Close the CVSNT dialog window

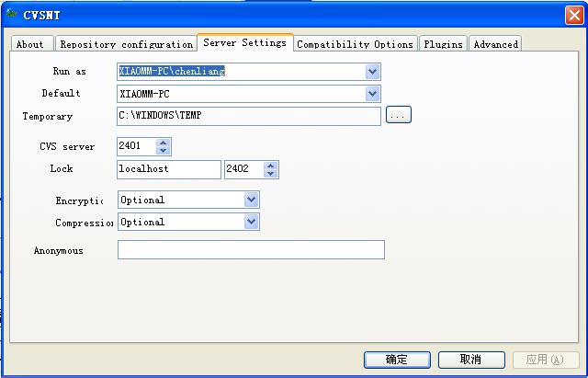click(574, 16)
